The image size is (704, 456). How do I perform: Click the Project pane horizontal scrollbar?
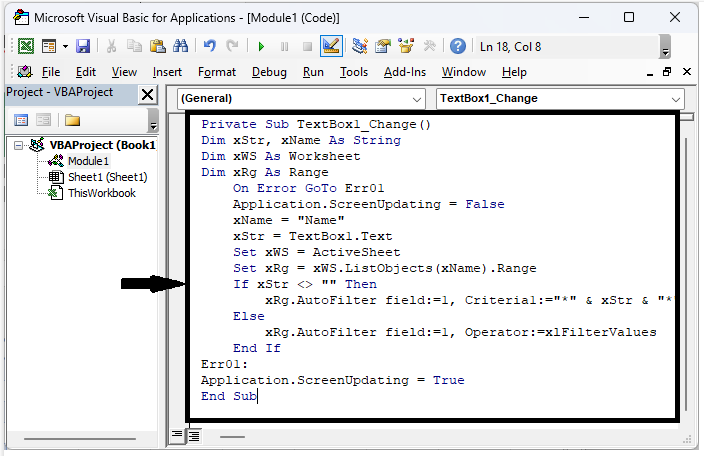point(79,438)
